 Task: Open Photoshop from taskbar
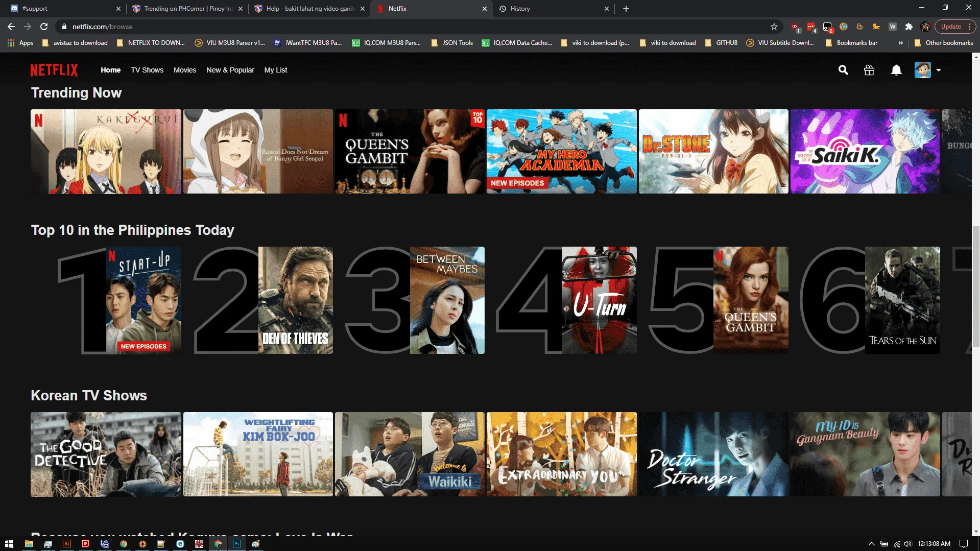click(237, 544)
